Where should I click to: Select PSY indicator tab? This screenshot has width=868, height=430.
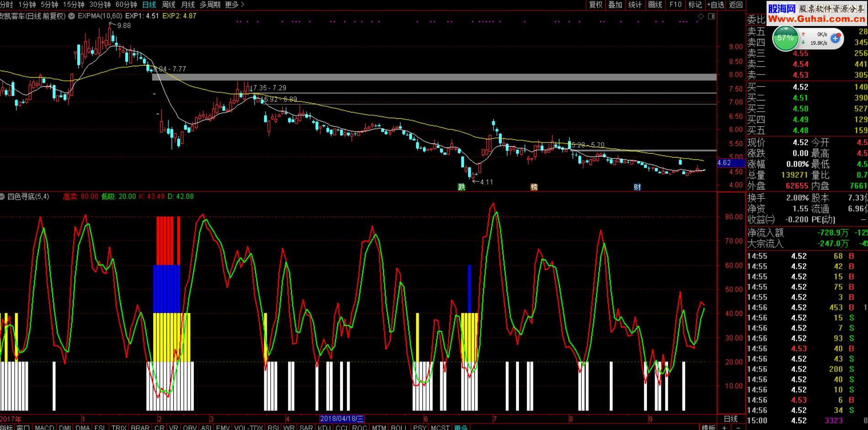(x=420, y=427)
